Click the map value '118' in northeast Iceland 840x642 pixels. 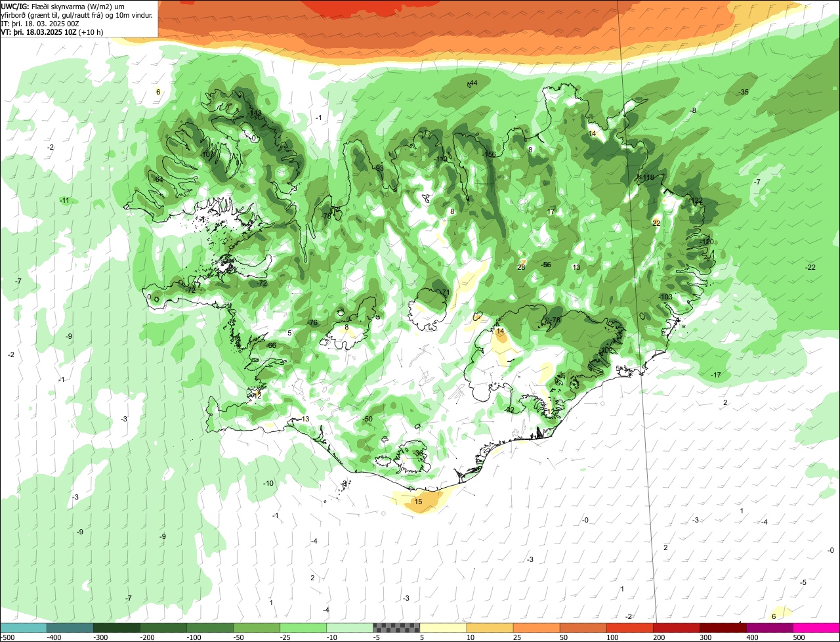click(x=648, y=178)
